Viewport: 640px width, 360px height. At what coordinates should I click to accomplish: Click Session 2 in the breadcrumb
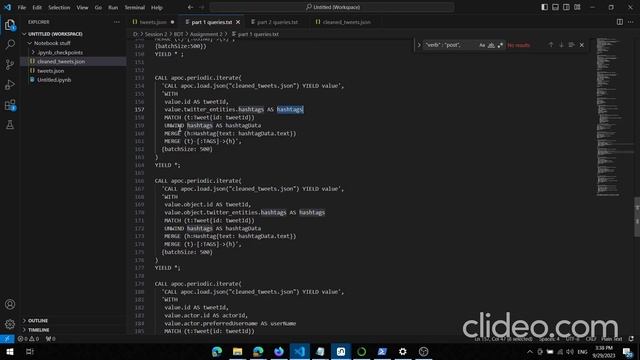(156, 34)
